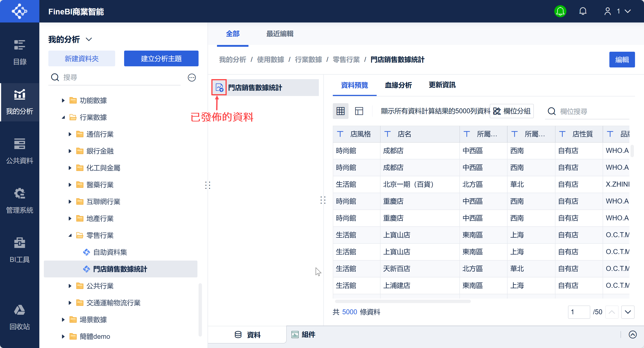Click the more options circle beside search

tap(192, 78)
